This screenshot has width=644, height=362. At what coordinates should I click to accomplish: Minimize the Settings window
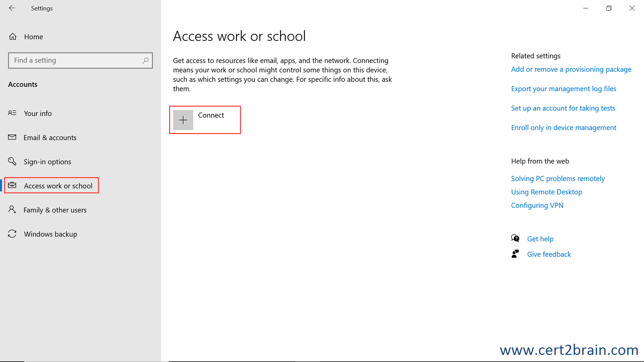586,8
